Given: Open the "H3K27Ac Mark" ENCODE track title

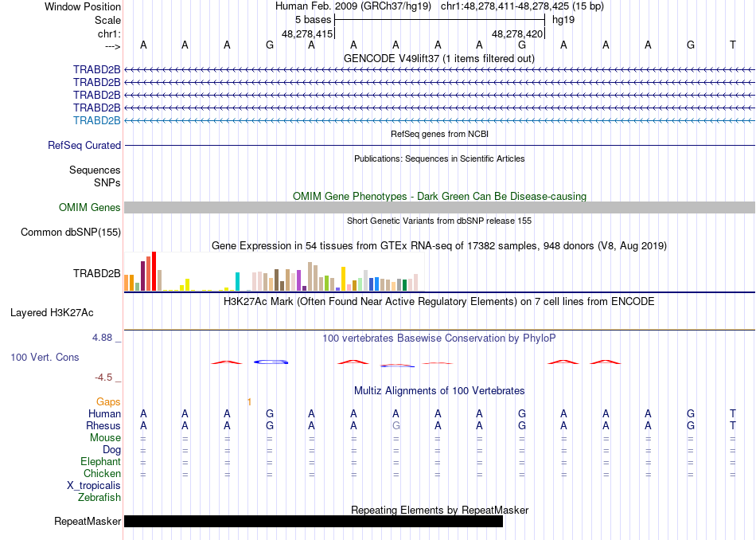Looking at the screenshot, I should click(x=438, y=302).
